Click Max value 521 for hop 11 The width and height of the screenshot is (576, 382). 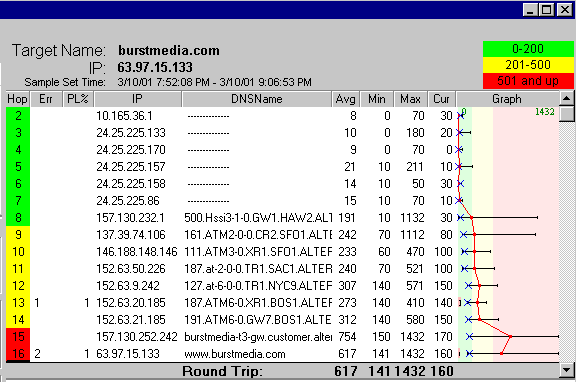coord(415,269)
